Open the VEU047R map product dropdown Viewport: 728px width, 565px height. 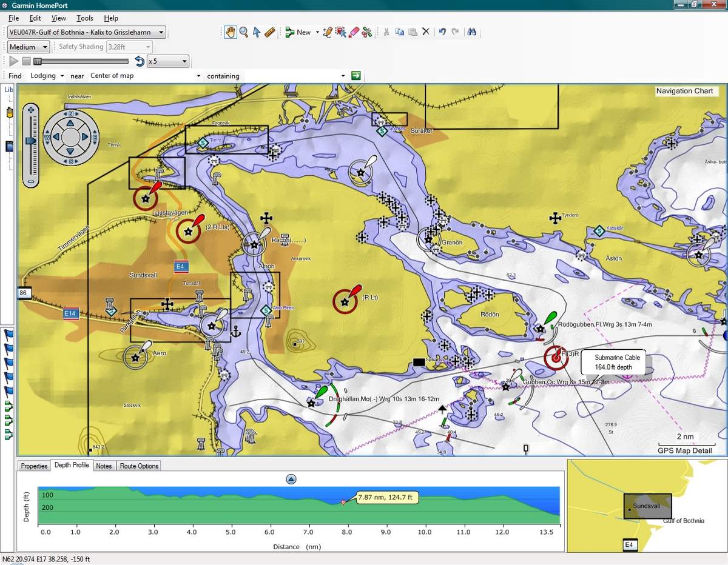point(86,32)
